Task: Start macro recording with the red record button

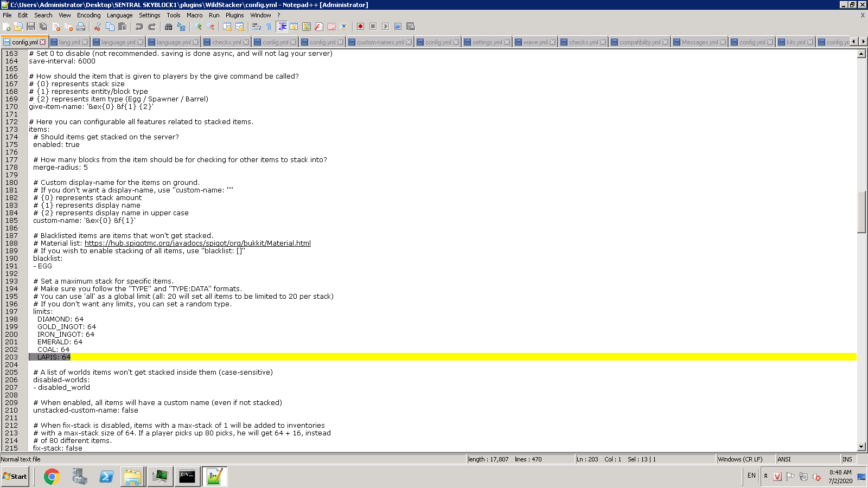Action: 360,27
